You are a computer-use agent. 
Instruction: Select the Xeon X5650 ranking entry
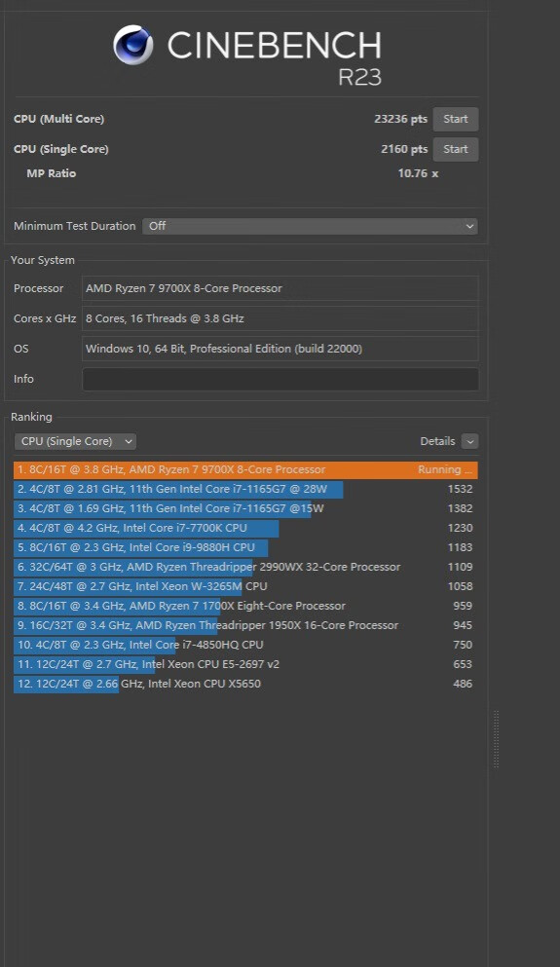click(x=245, y=684)
